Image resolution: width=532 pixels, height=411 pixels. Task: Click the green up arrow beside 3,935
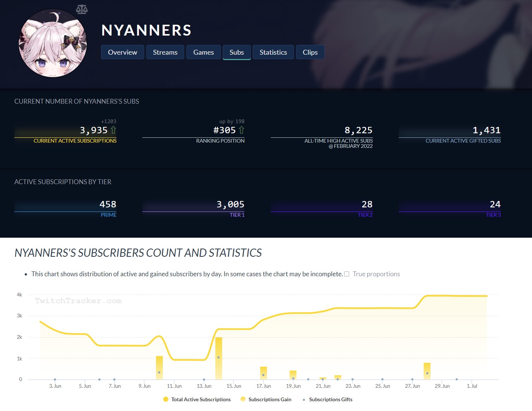click(x=113, y=130)
